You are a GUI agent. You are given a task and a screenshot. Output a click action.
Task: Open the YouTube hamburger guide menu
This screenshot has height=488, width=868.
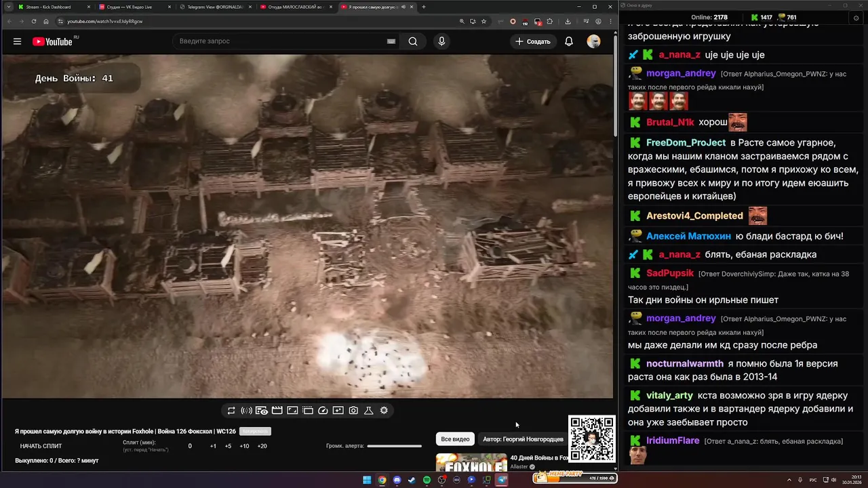[17, 41]
